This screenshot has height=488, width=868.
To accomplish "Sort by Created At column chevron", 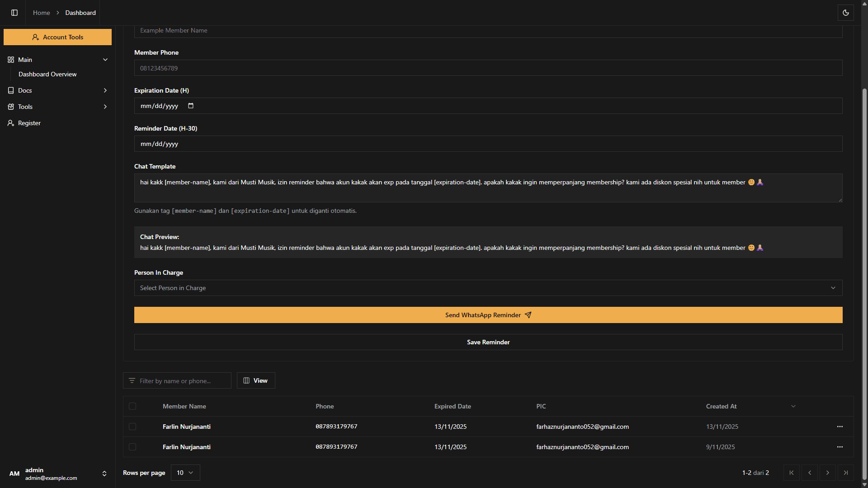I will click(x=793, y=406).
